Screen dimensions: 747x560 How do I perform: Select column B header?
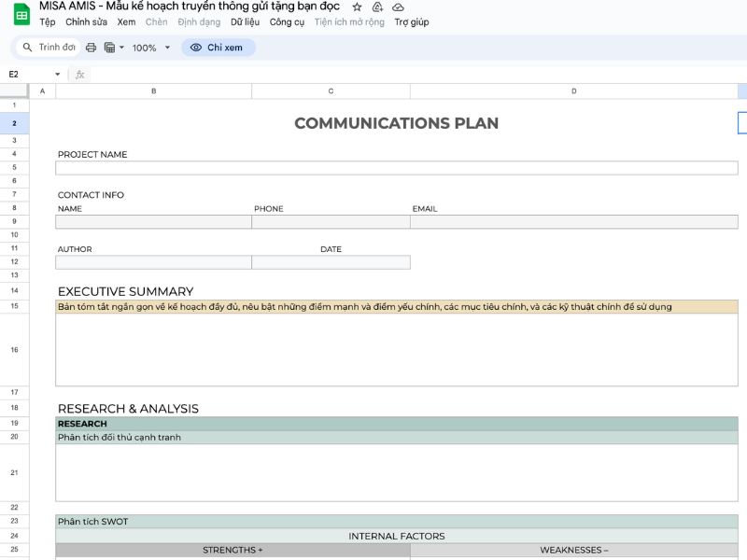[x=153, y=91]
